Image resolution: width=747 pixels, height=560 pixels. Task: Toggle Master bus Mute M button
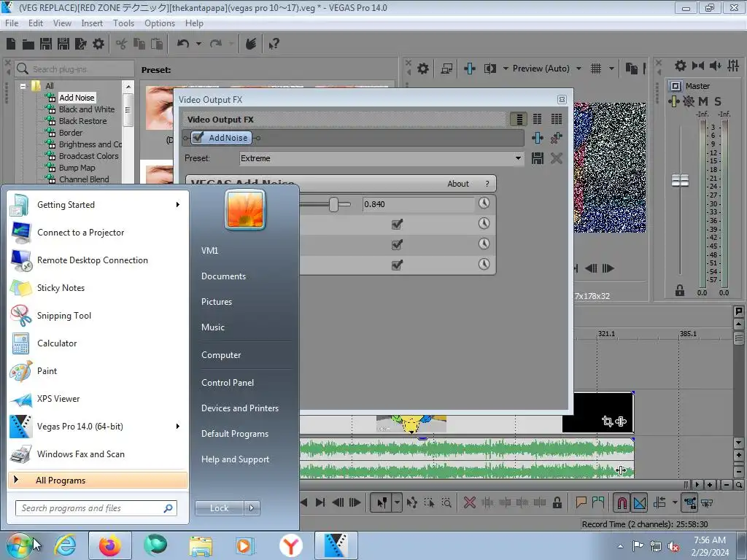click(703, 101)
